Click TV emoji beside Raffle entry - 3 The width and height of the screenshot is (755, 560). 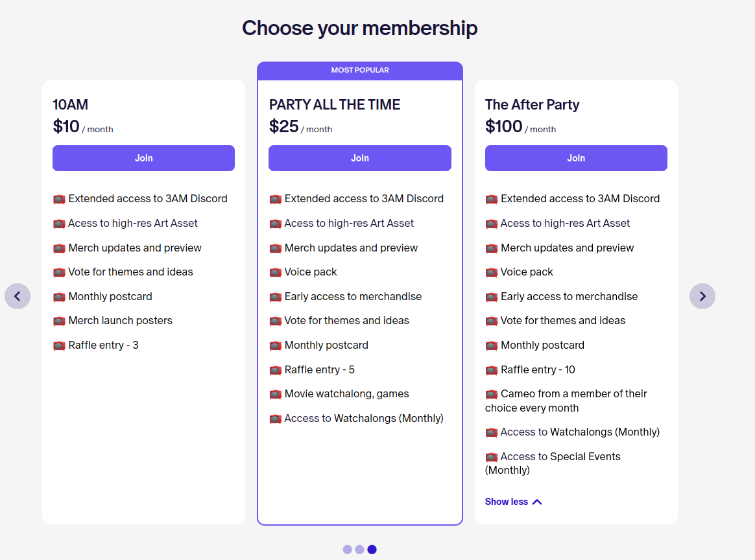(59, 345)
